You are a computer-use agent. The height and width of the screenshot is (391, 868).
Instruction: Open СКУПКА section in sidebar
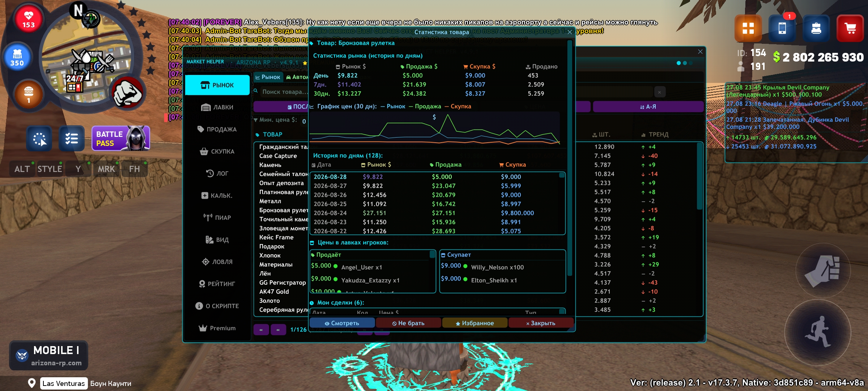coord(217,151)
